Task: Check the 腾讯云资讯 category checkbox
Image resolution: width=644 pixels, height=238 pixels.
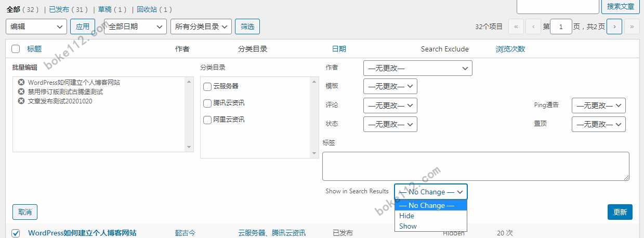Action: point(207,103)
